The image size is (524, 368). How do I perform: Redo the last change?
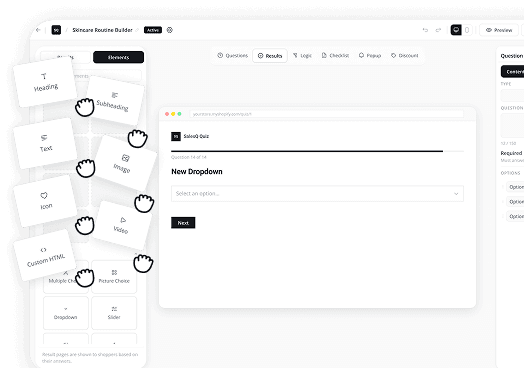438,30
